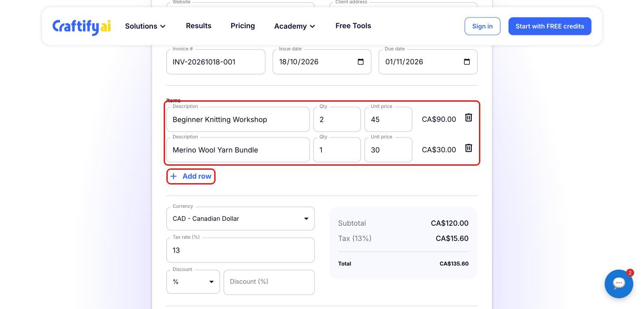Expand the Solutions menu
644x309 pixels.
[145, 26]
